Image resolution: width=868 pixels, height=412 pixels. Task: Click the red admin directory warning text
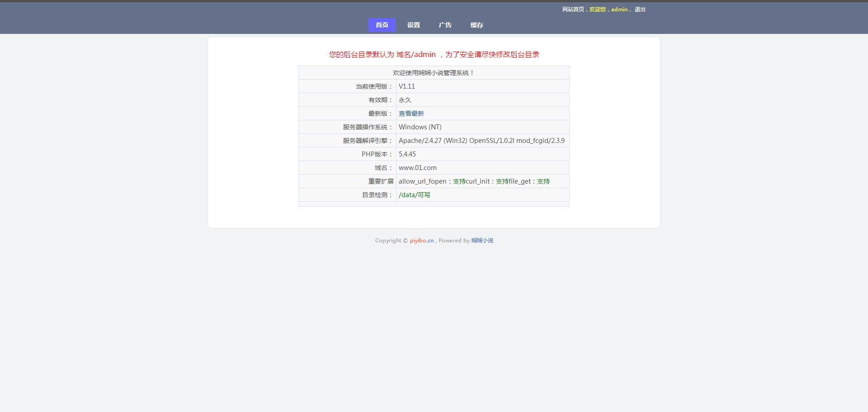(434, 55)
